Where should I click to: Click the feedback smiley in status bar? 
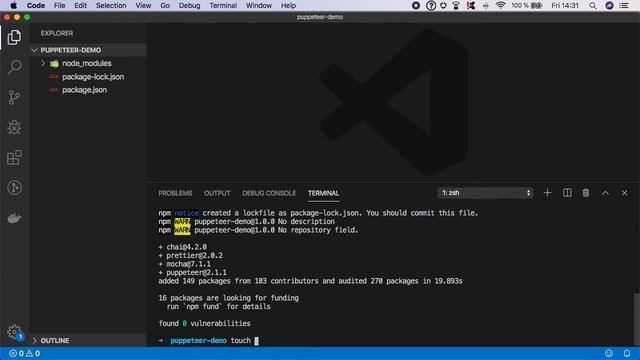(x=609, y=353)
